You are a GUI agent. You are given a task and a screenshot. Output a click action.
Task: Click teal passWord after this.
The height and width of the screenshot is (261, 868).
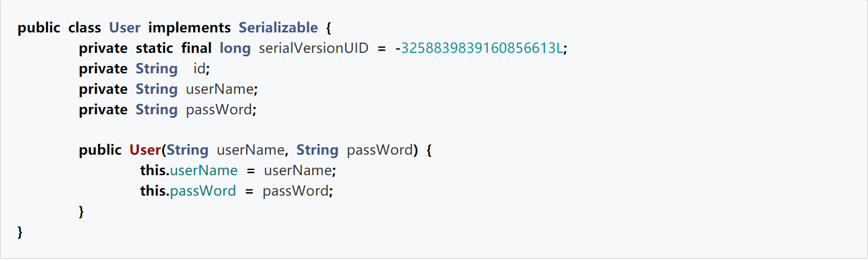coord(203,191)
